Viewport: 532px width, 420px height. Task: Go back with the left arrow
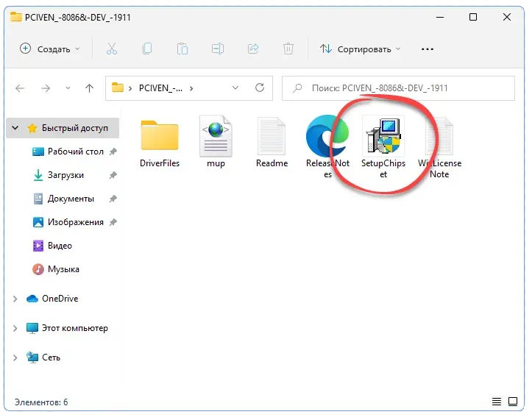coord(20,88)
